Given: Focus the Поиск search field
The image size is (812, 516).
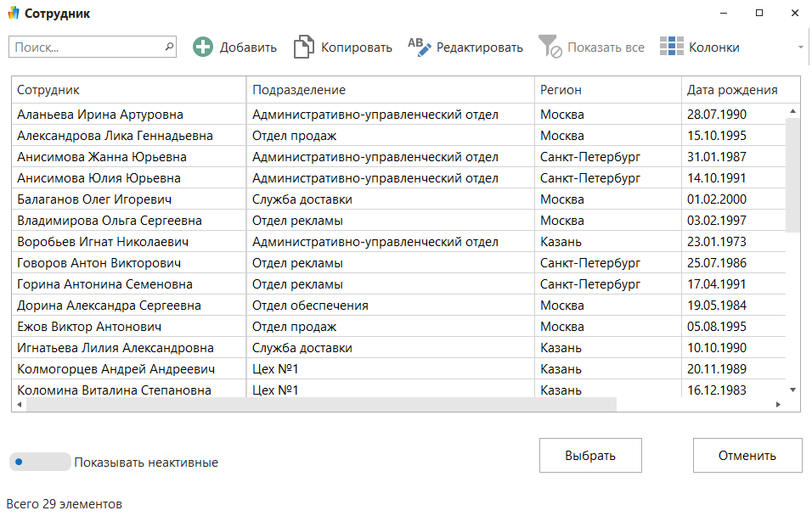Looking at the screenshot, I should 85,47.
